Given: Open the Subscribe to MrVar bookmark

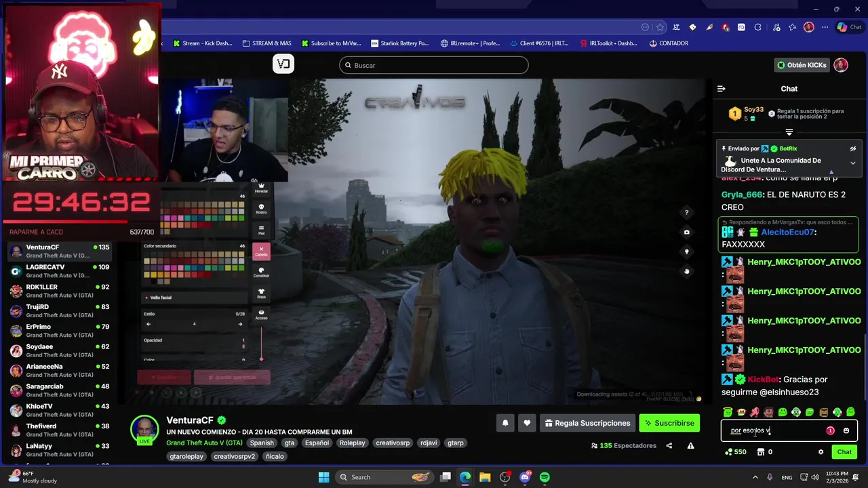Looking at the screenshot, I should point(331,43).
